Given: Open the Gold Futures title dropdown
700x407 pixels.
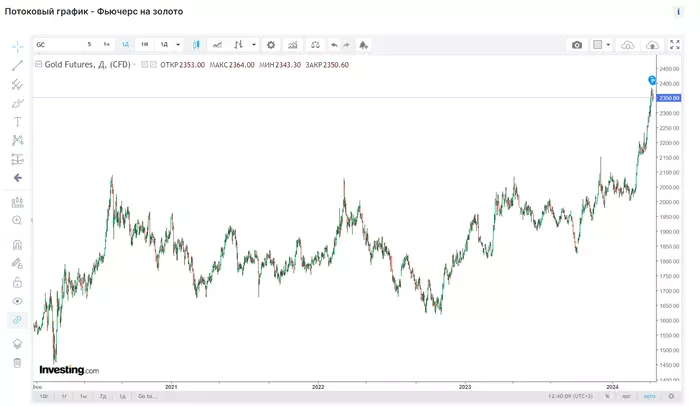Looking at the screenshot, I should (134, 65).
